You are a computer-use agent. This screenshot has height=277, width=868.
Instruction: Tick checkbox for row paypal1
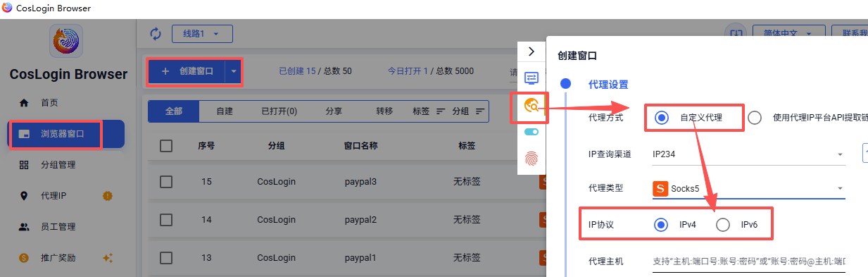pos(166,257)
